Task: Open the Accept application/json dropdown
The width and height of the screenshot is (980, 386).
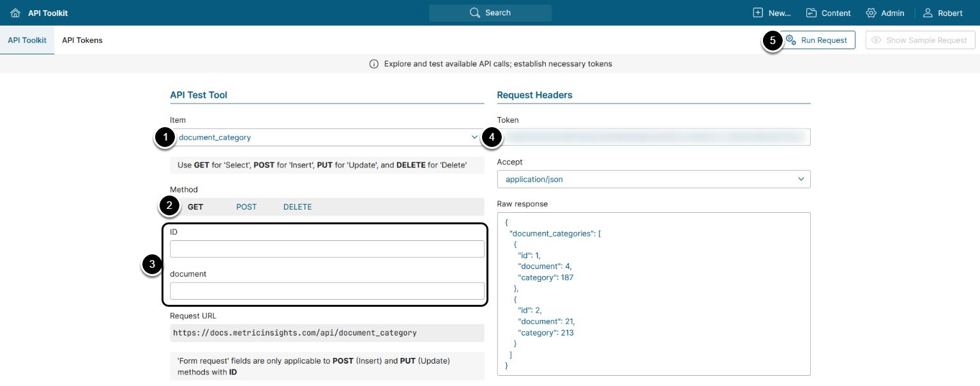Action: [645, 180]
